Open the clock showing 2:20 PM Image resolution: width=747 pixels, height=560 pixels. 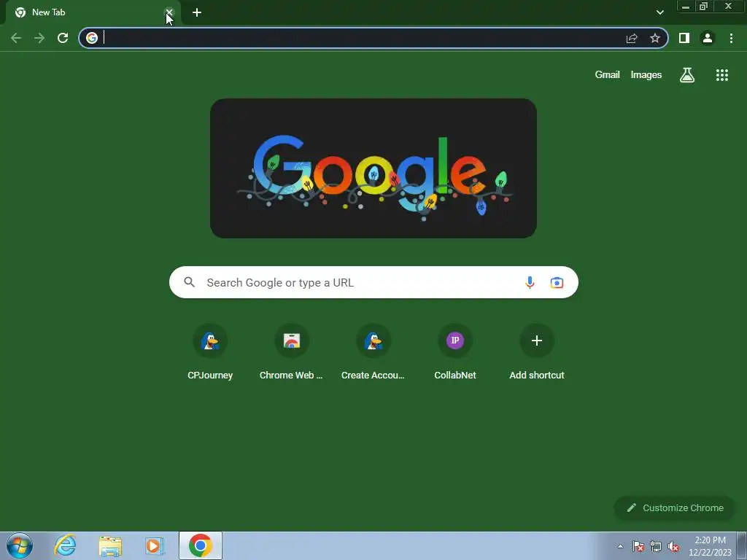point(710,546)
